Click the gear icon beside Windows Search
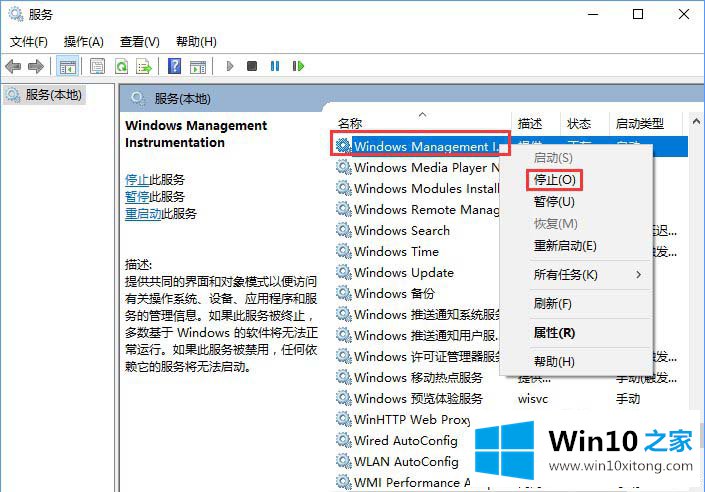Image resolution: width=705 pixels, height=492 pixels. [344, 230]
